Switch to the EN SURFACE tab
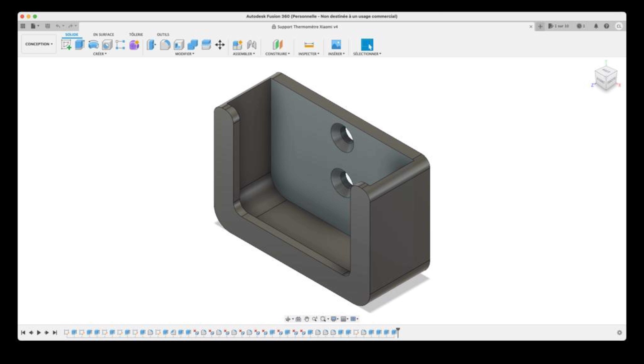This screenshot has height=364, width=644. (103, 34)
